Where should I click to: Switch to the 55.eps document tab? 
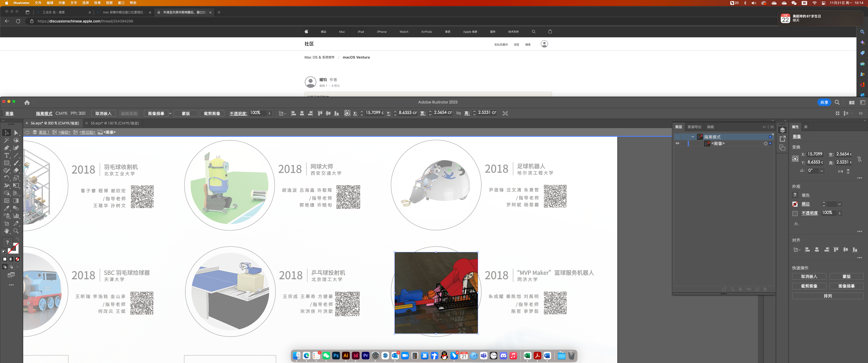coord(114,123)
